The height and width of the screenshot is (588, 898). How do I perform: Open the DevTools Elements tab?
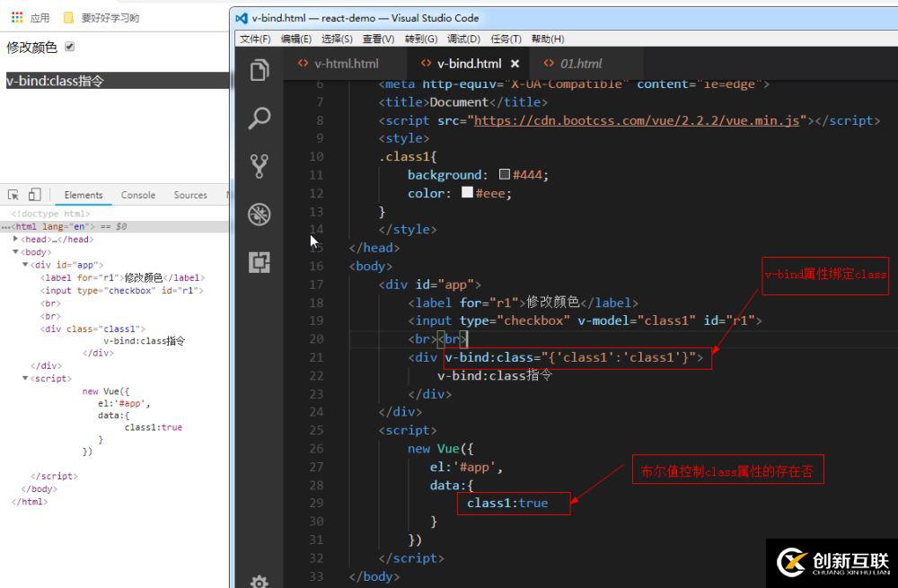(x=83, y=195)
